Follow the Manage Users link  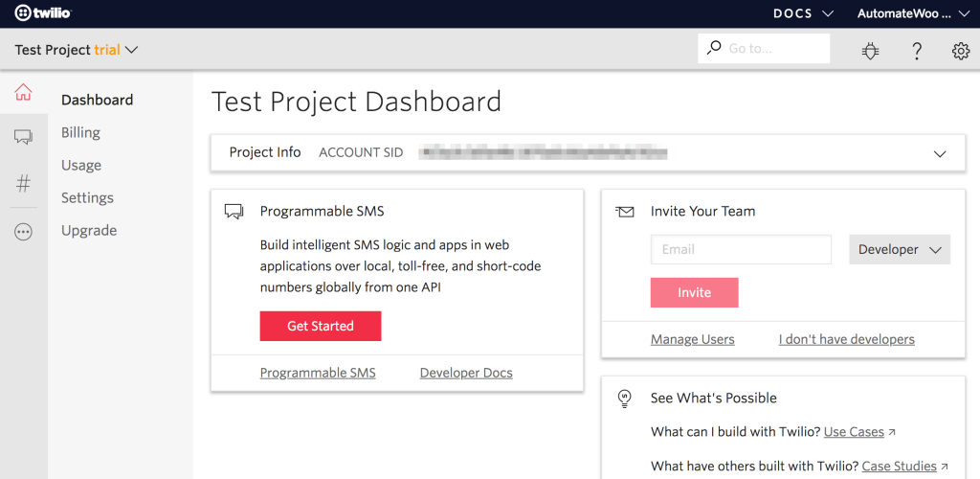click(692, 339)
